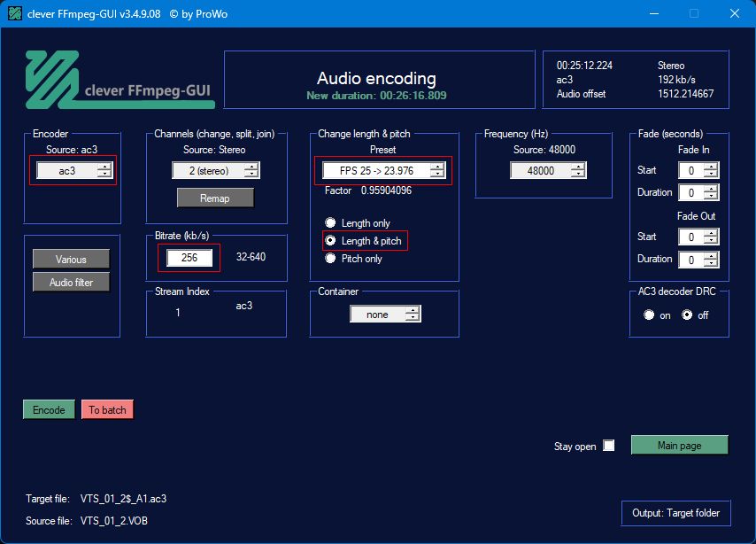Click the Fade Out Duration spinner field
Image resolution: width=756 pixels, height=544 pixels.
698,260
